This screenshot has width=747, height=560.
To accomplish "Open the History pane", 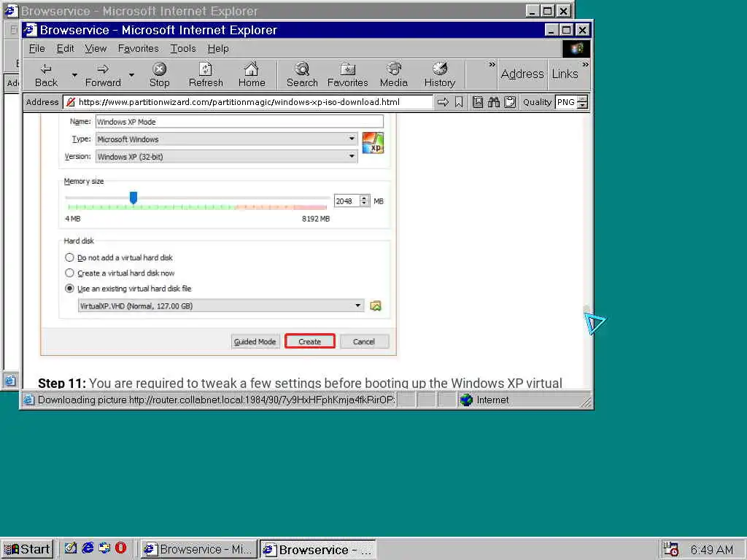I will 439,75.
